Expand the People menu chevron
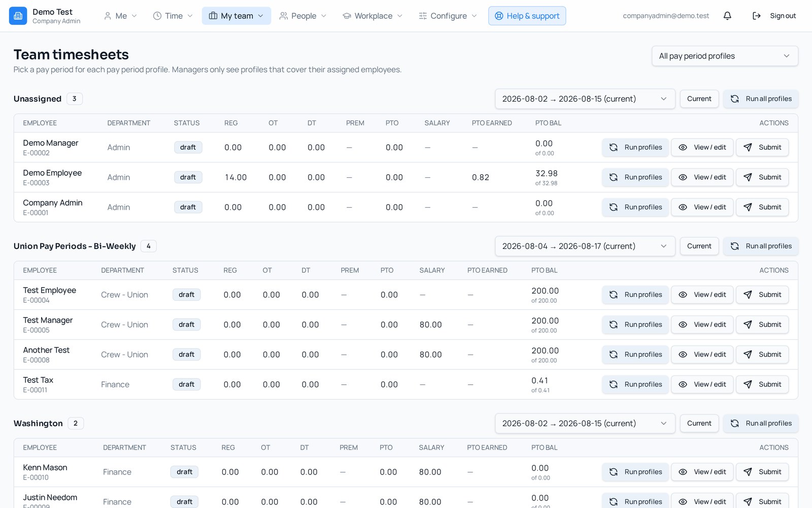 click(324, 16)
